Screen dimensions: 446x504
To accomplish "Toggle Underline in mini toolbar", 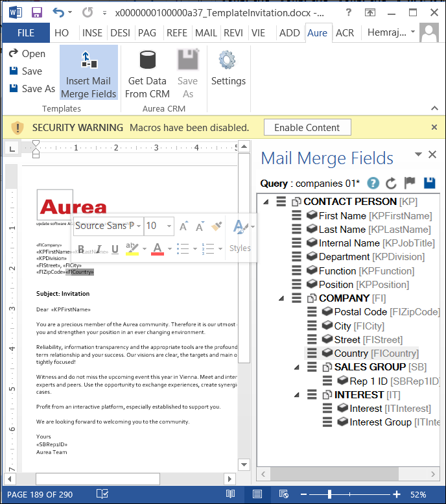I will [115, 249].
